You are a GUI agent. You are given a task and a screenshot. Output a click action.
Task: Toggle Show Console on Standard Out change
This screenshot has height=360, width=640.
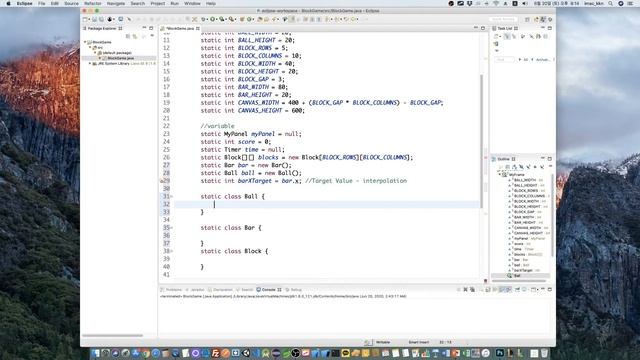pos(502,289)
